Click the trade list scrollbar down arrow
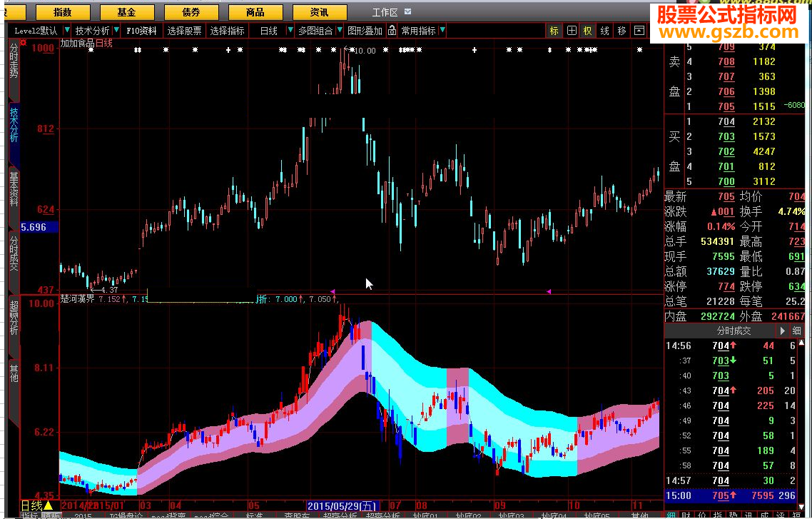Screen dimensions: 812x519 click(802, 507)
